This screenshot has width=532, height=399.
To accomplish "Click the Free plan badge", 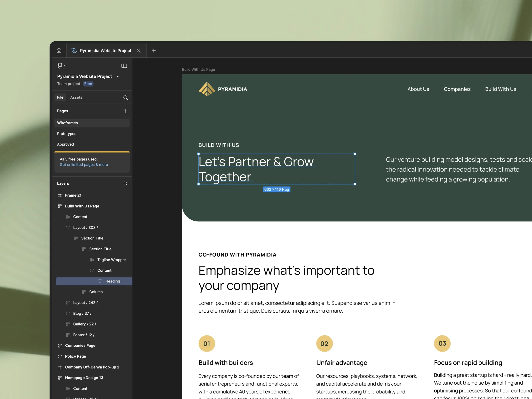I will pos(88,84).
